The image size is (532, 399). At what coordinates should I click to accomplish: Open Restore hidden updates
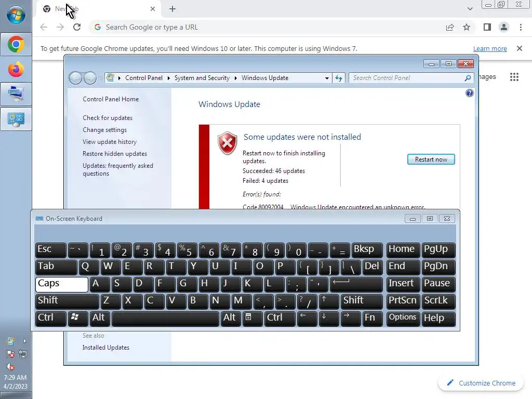point(115,154)
